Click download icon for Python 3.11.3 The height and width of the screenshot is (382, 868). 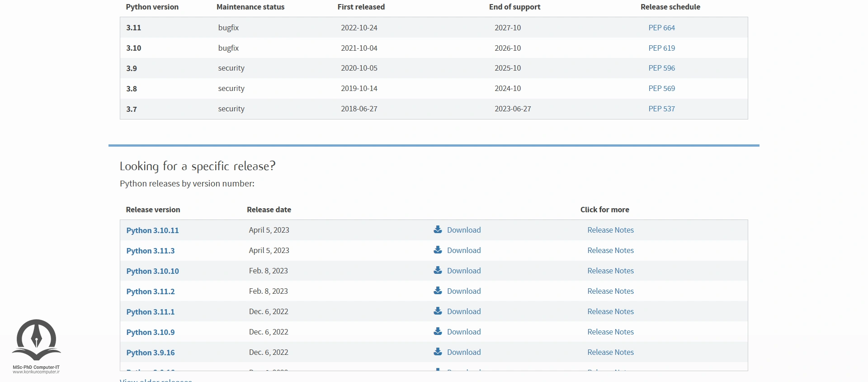pos(438,250)
